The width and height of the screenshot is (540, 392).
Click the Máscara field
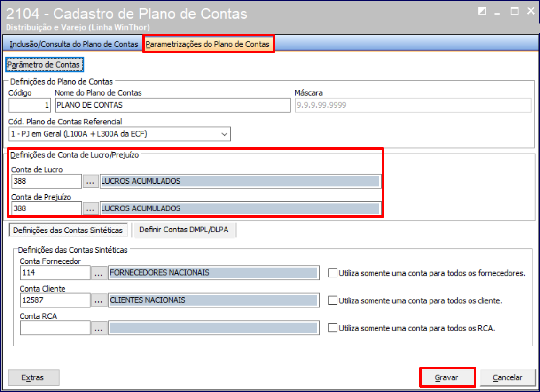[413, 105]
